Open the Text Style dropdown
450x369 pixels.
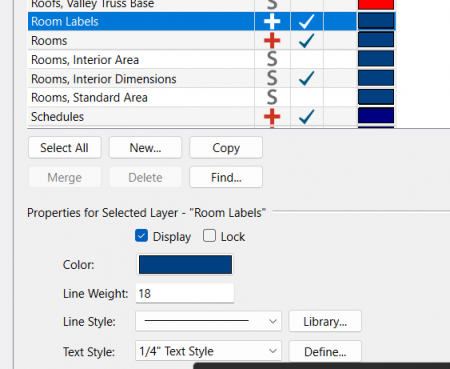click(x=208, y=351)
